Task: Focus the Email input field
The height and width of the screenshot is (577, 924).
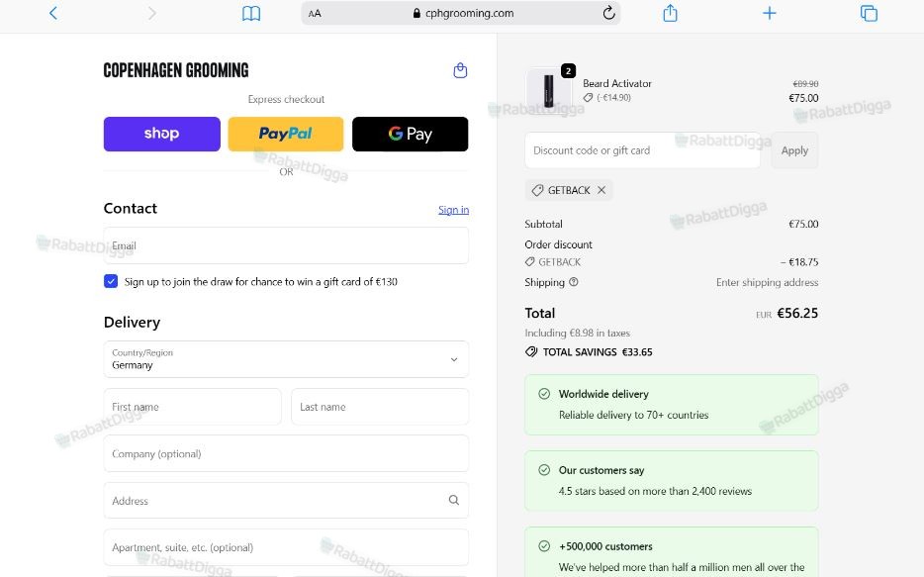Action: [286, 245]
